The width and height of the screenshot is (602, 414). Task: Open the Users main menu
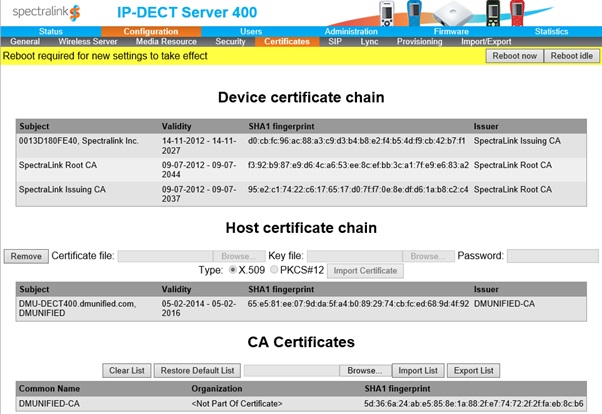tap(251, 32)
